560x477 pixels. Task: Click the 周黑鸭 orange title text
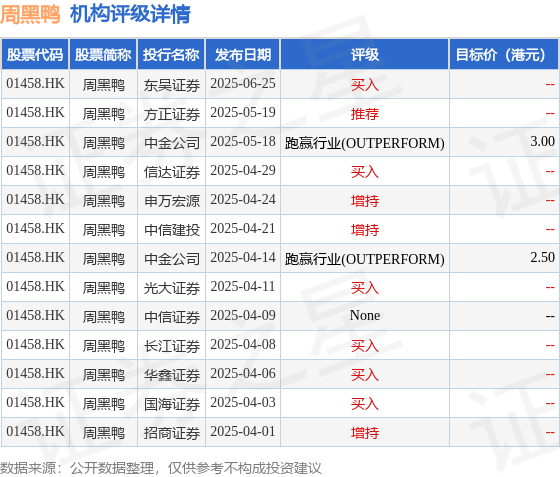[30, 15]
